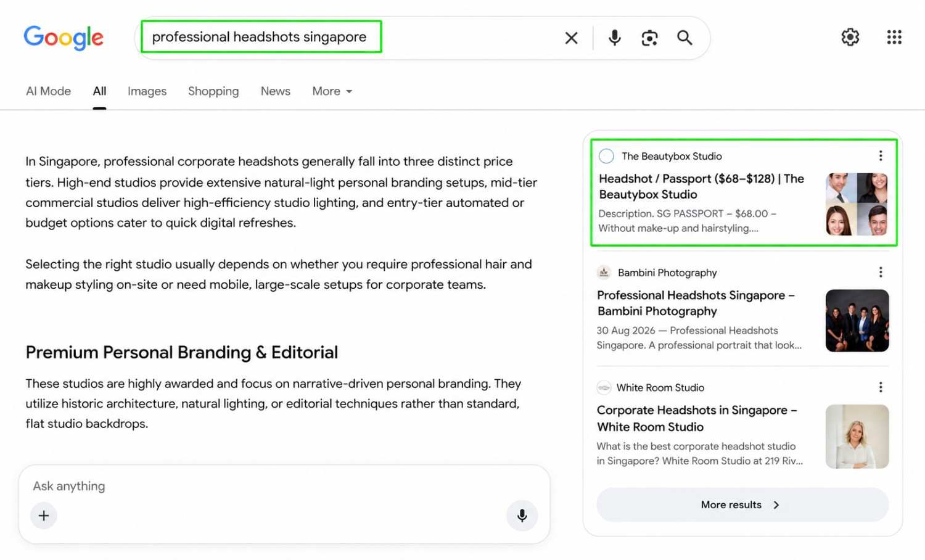Click the magnifying glass search icon

684,38
